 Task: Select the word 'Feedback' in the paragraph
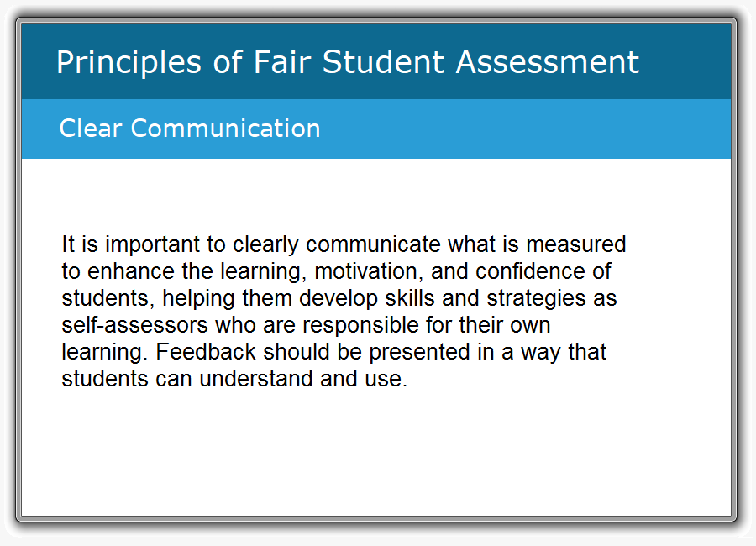coord(206,352)
